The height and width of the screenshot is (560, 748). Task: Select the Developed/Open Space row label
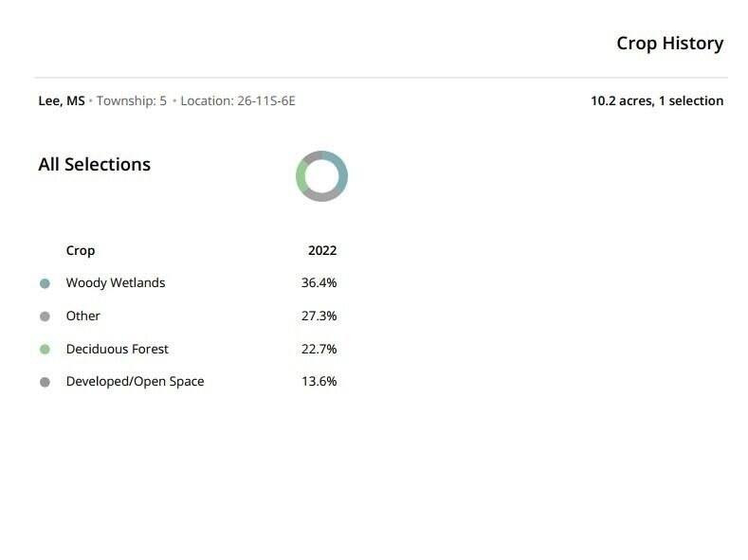(135, 381)
